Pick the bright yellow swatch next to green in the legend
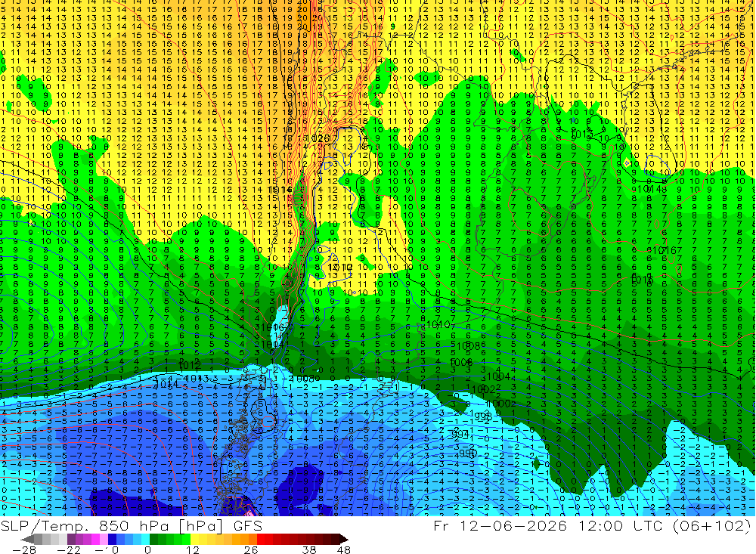The image size is (756, 554). click(x=195, y=540)
